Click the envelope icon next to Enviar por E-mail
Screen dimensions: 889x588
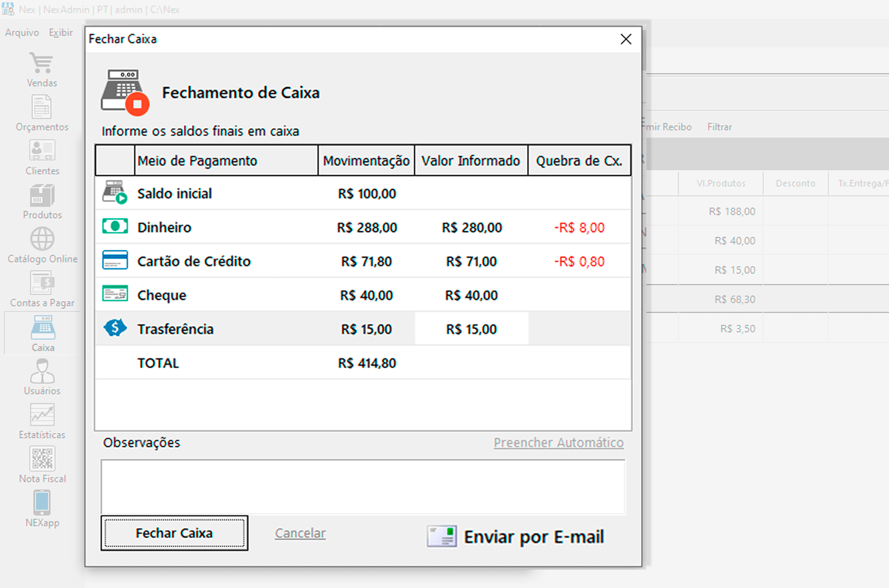441,535
